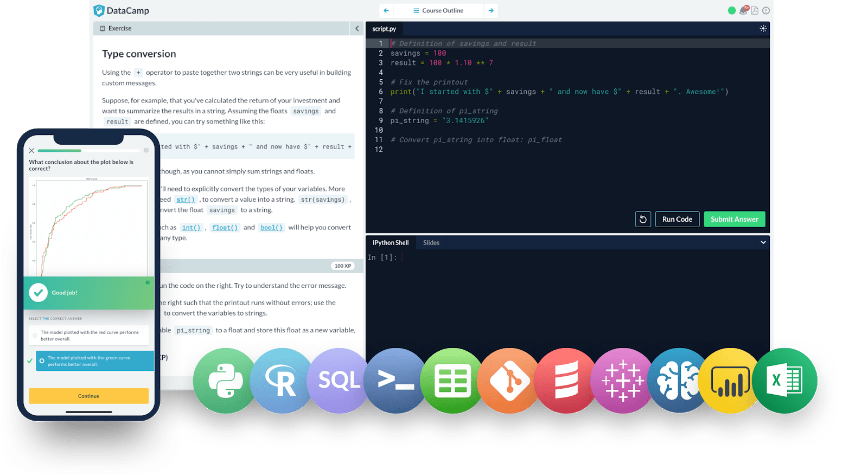The image size is (868, 476).
Task: Open the int() documentation link
Action: (x=191, y=228)
